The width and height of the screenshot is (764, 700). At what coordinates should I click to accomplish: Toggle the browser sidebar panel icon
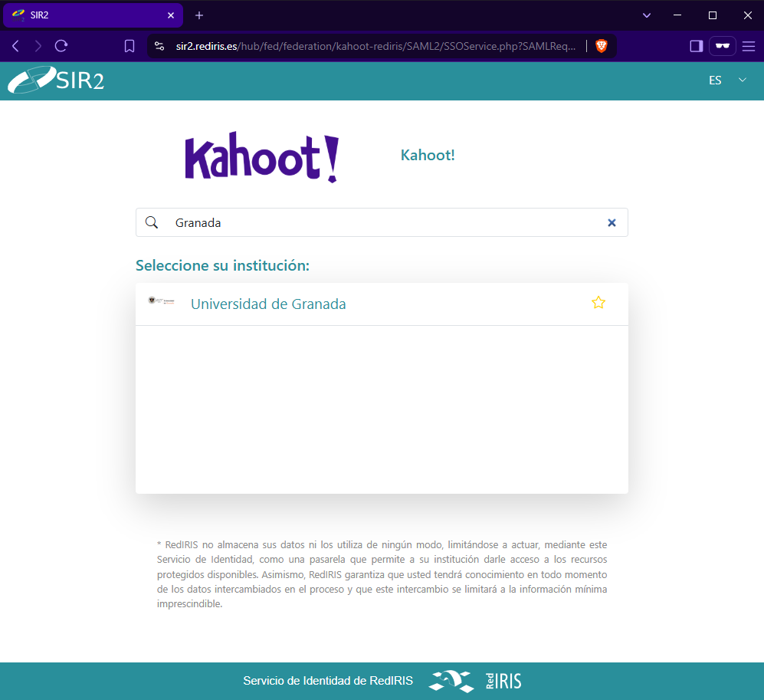pos(697,46)
